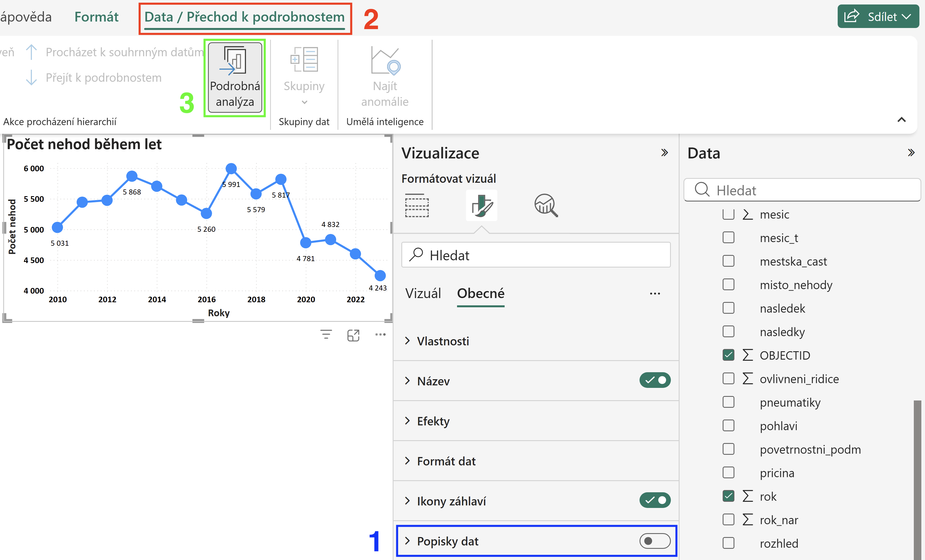Expand the Ikony záhlaví section chevron
The height and width of the screenshot is (560, 925).
point(407,501)
